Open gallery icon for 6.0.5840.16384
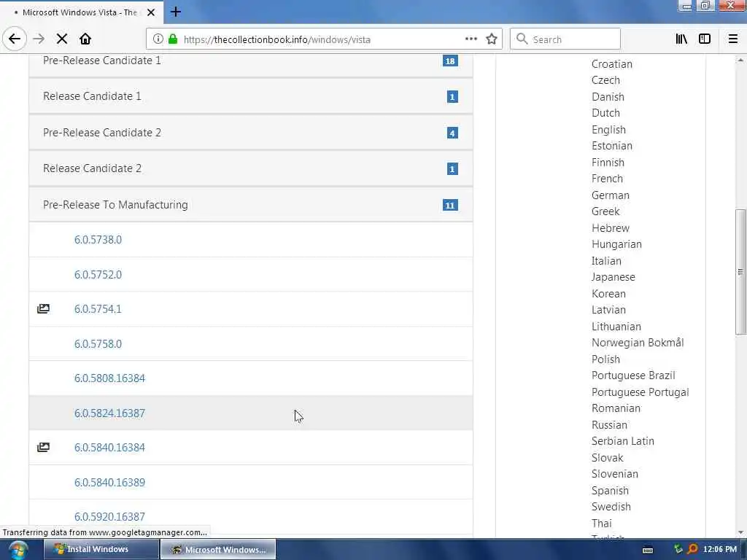The height and width of the screenshot is (560, 747). click(43, 447)
